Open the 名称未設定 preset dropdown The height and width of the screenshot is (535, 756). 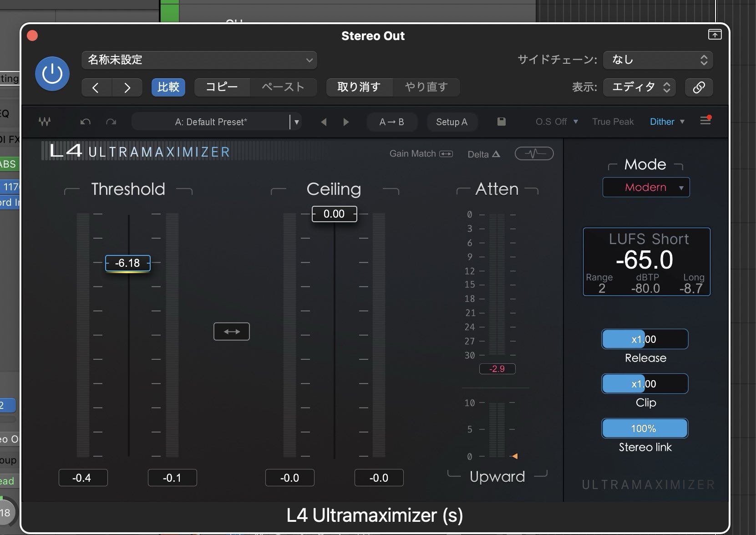199,60
